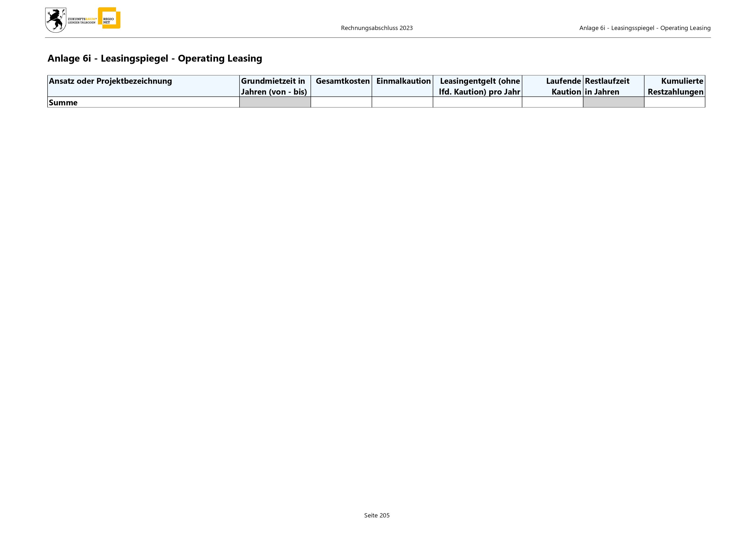Click the top-right Anlage 6i header text

645,28
